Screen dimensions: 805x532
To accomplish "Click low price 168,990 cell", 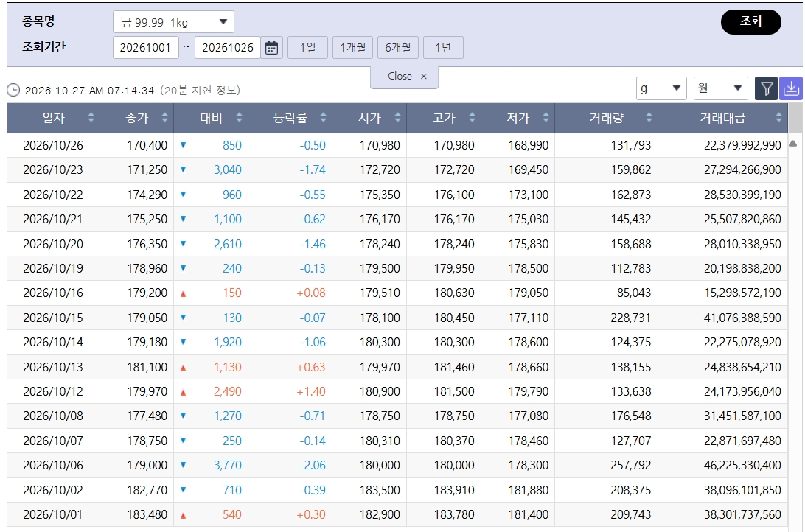I will pos(518,145).
